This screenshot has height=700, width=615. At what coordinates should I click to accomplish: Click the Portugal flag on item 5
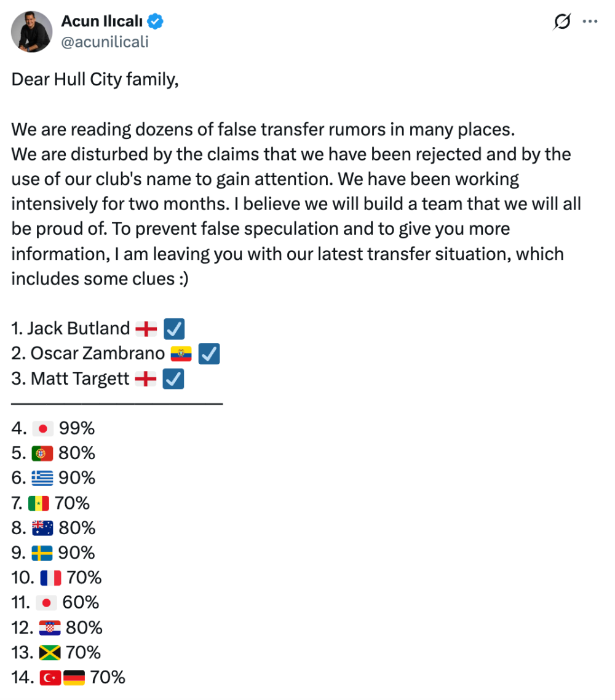42,454
